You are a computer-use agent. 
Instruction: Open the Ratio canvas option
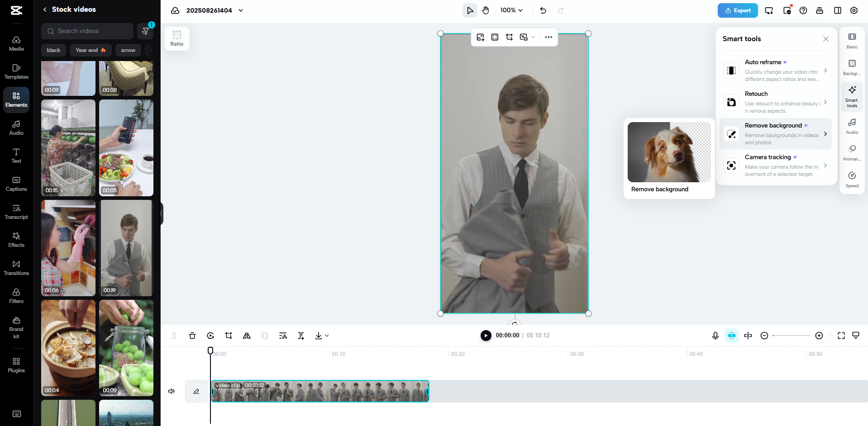(x=176, y=38)
